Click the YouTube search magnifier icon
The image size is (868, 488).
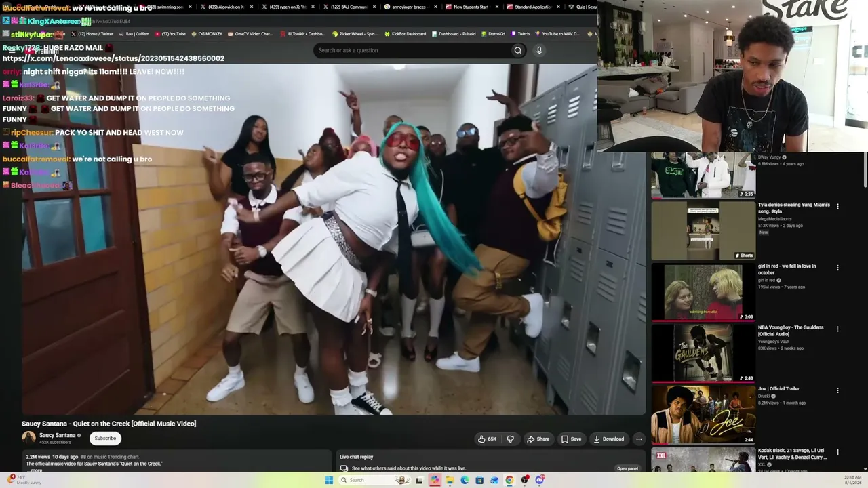tap(517, 50)
